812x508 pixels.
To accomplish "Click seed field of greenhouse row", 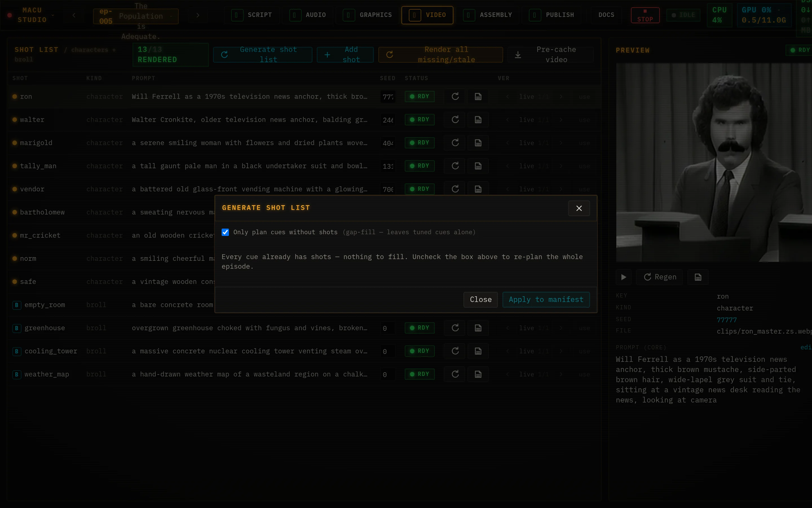I will (388, 328).
